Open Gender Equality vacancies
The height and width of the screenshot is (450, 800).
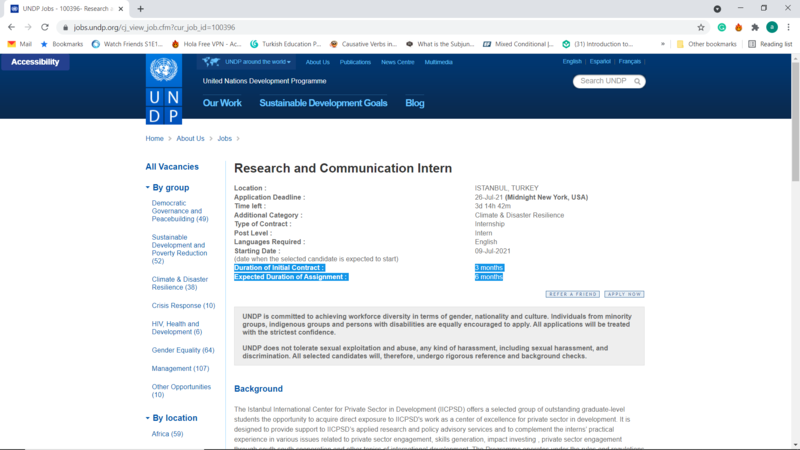click(183, 350)
